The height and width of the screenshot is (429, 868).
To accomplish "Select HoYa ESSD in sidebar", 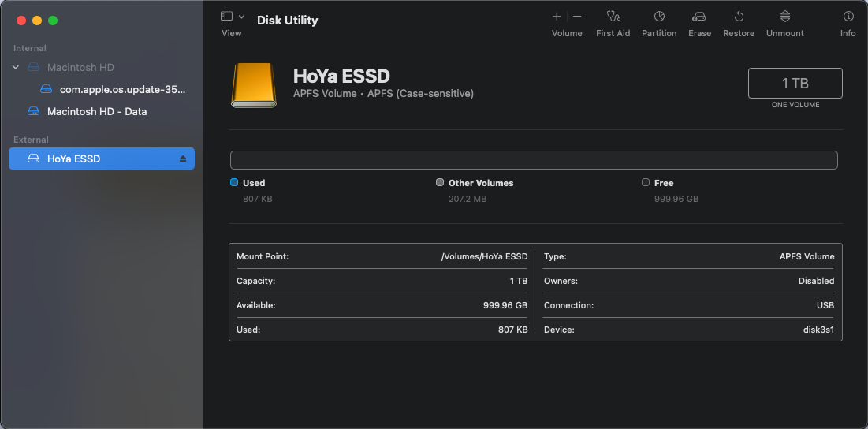I will pyautogui.click(x=102, y=159).
